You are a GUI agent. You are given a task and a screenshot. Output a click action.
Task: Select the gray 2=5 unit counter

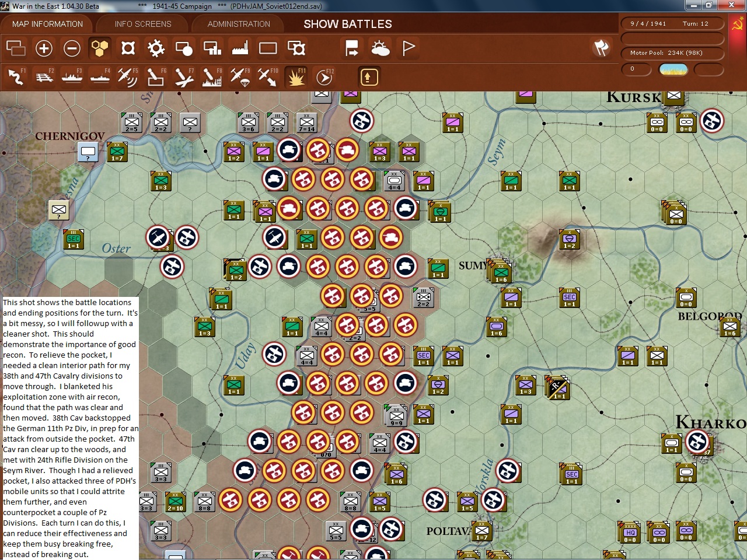click(x=131, y=123)
